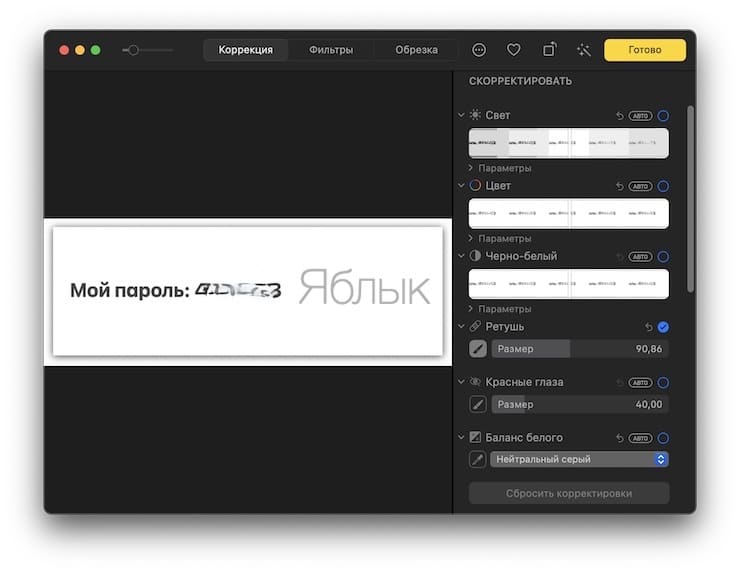Screen dimensions: 740x572
Task: Click the adjustments panel scrollbar
Action: pos(690,198)
